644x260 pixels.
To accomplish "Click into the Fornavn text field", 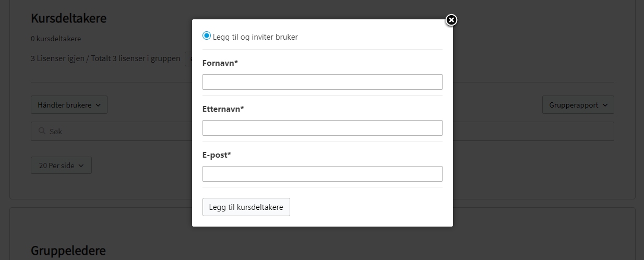I will [322, 82].
